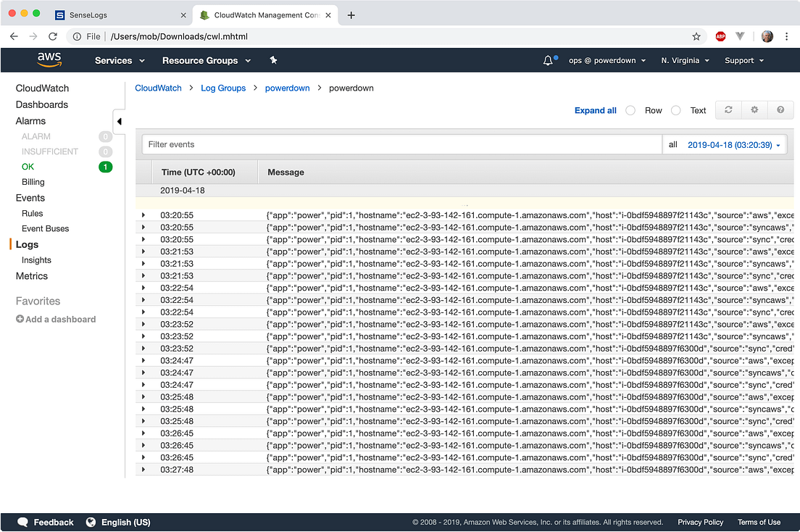Click the Expand all link
Screen dimensions: 800x532
point(596,110)
